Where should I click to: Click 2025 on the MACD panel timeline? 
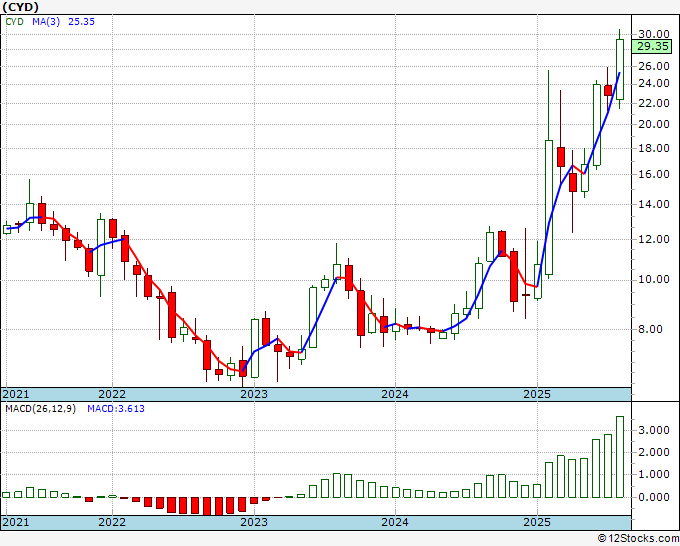click(537, 522)
